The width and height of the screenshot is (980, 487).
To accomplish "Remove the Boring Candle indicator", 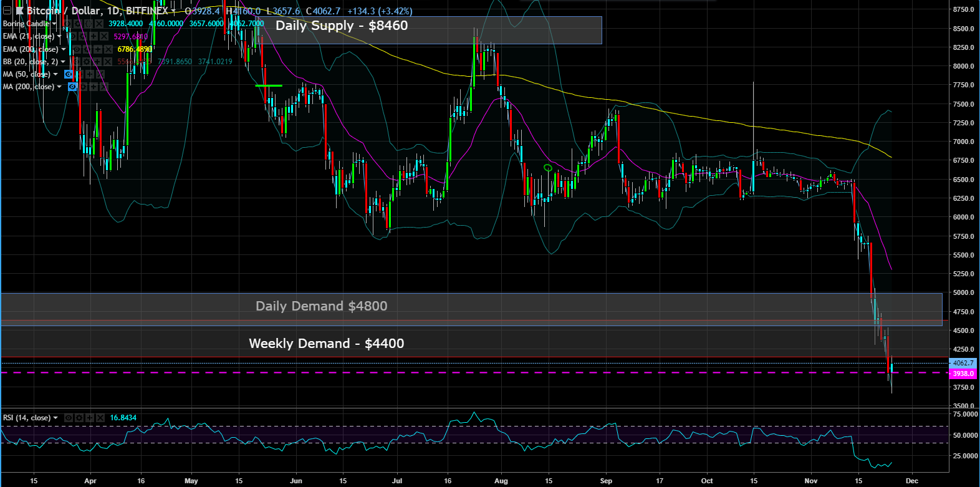I will coord(99,24).
